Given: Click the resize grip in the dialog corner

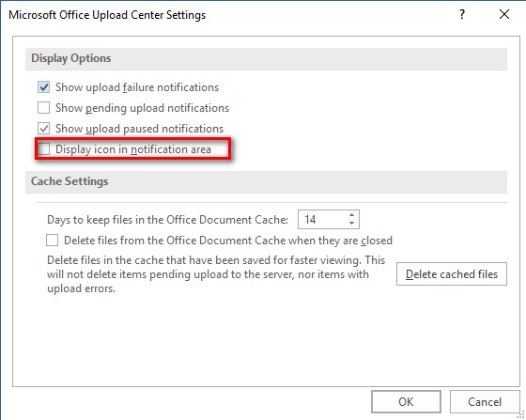Looking at the screenshot, I should coord(521,415).
